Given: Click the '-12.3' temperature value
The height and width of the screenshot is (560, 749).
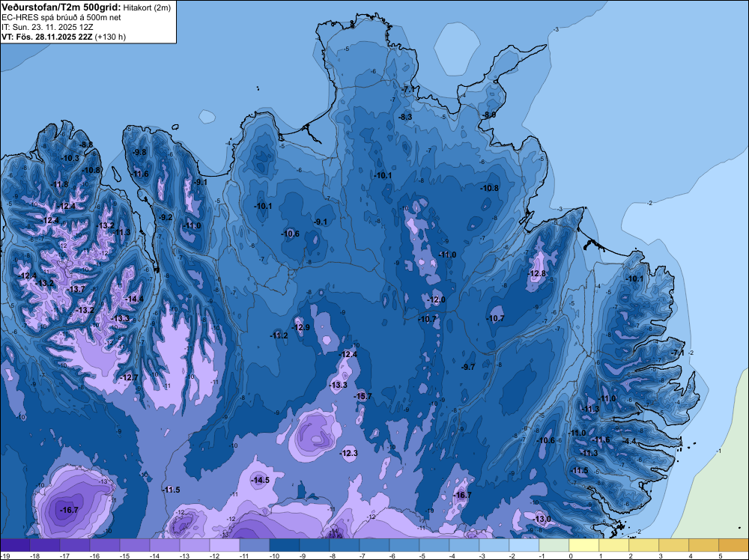Looking at the screenshot, I should tap(349, 453).
